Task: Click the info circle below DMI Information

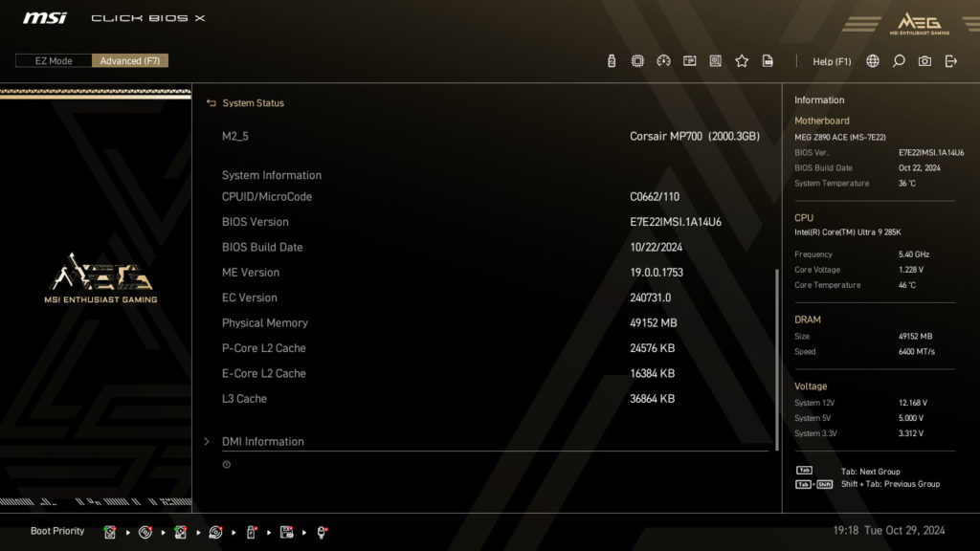Action: click(x=226, y=464)
